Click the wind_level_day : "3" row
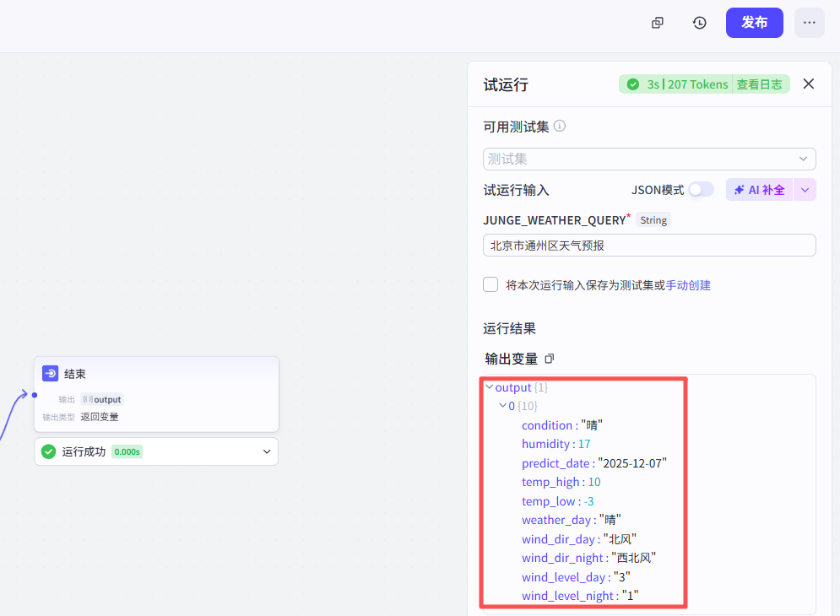This screenshot has height=616, width=840. coord(576,577)
